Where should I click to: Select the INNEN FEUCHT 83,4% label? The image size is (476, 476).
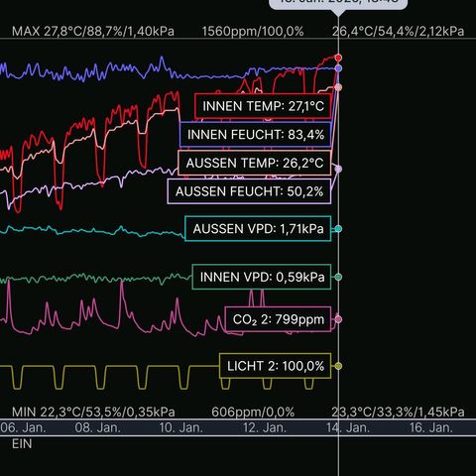click(256, 135)
